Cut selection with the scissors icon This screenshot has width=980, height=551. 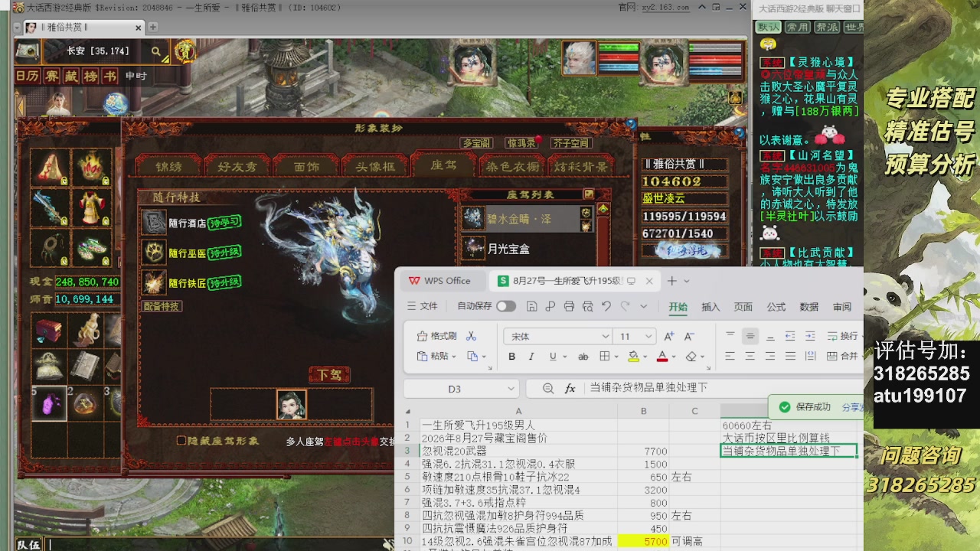[x=471, y=336]
